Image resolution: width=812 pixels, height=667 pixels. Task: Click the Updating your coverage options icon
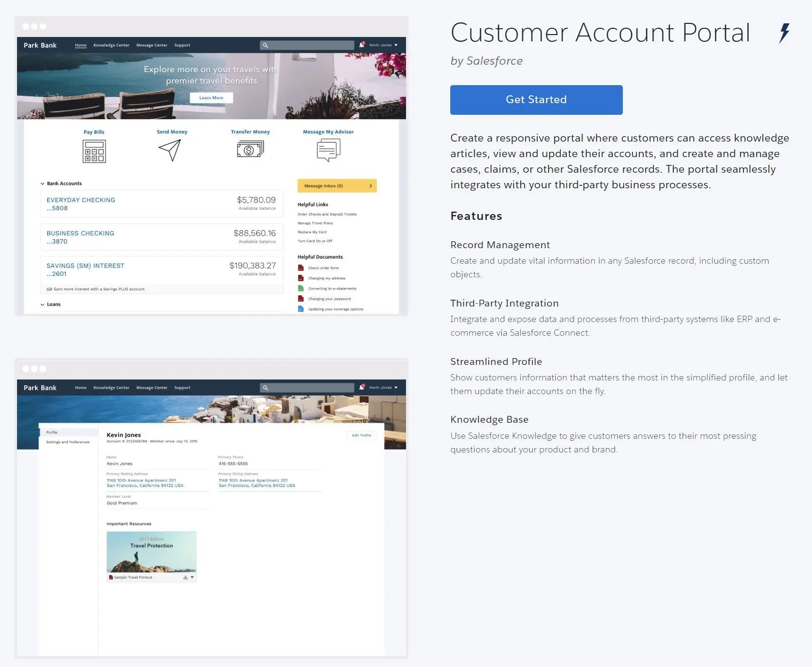pyautogui.click(x=300, y=309)
